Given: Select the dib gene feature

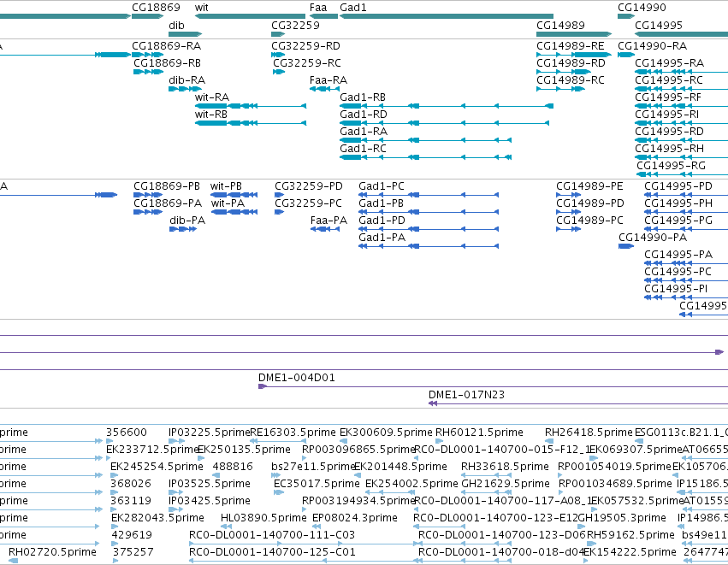Looking at the screenshot, I should point(186,34).
